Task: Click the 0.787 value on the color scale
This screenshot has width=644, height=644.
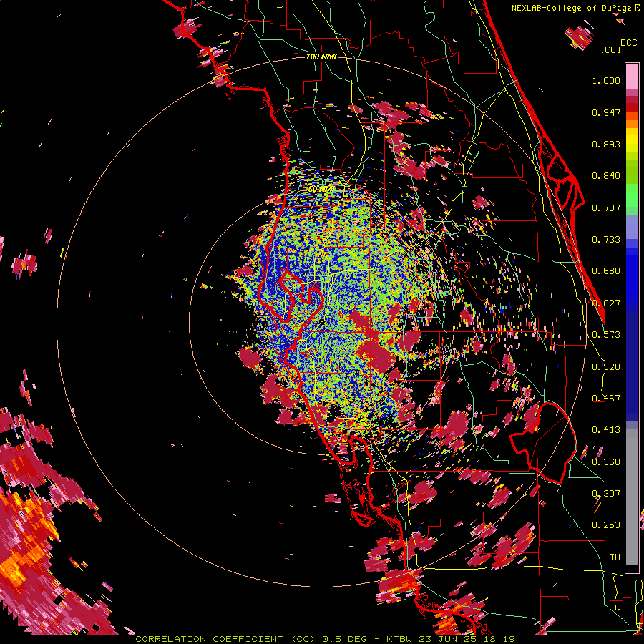Action: (x=606, y=208)
